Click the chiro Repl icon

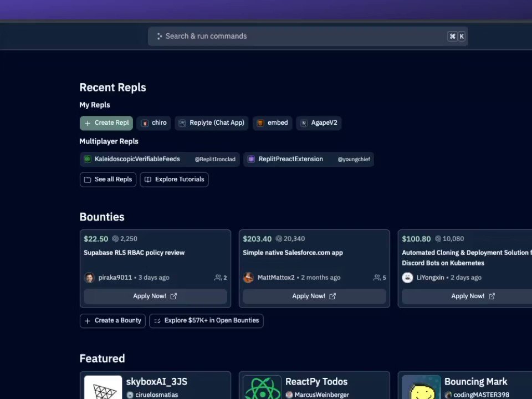[x=145, y=123]
